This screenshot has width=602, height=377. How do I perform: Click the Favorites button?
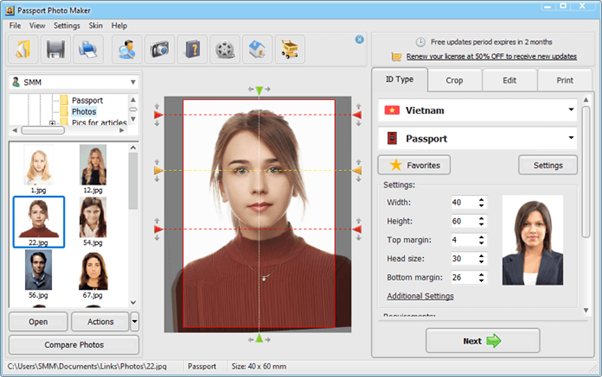tap(414, 165)
